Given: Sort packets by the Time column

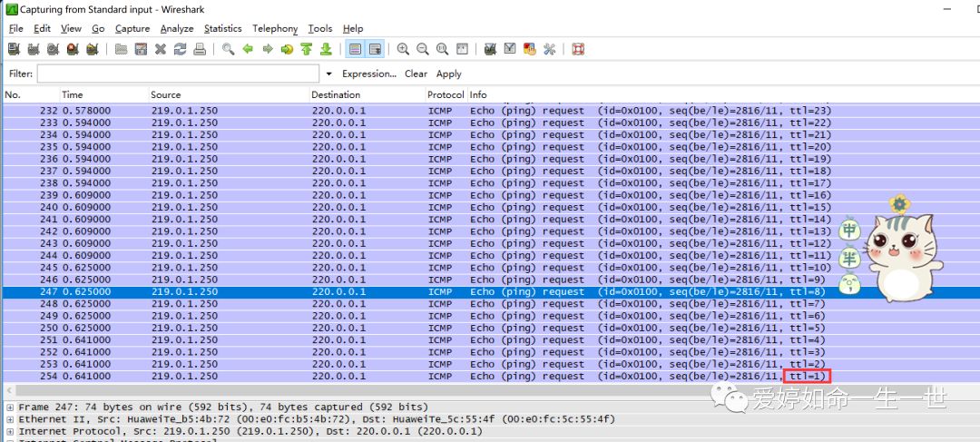Looking at the screenshot, I should 103,95.
